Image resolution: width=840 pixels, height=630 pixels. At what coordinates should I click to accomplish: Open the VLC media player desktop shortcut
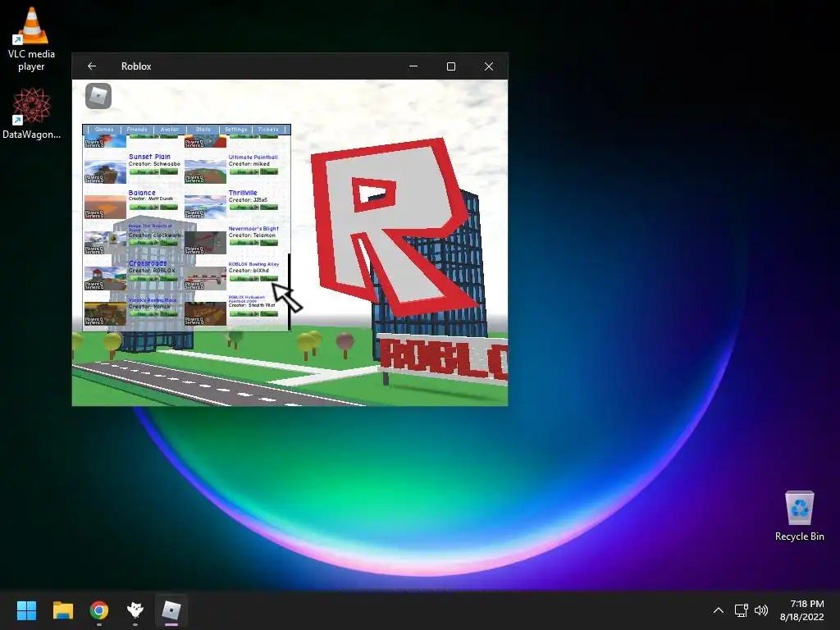[31, 39]
